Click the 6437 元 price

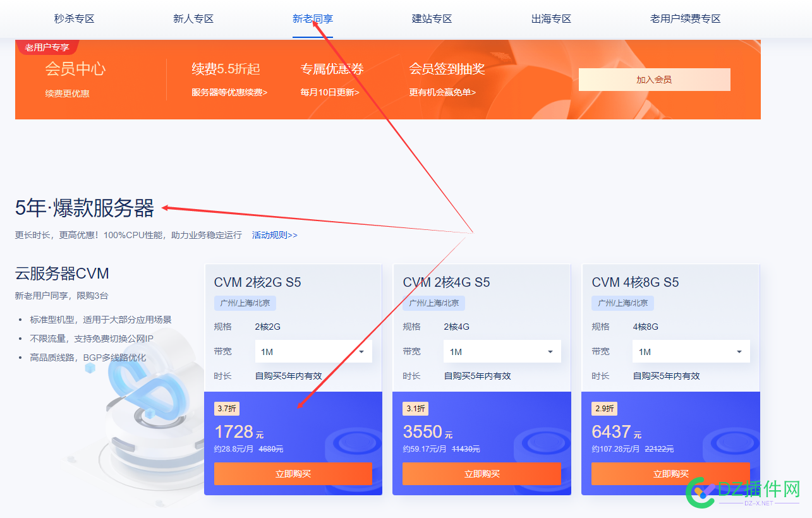click(x=617, y=432)
